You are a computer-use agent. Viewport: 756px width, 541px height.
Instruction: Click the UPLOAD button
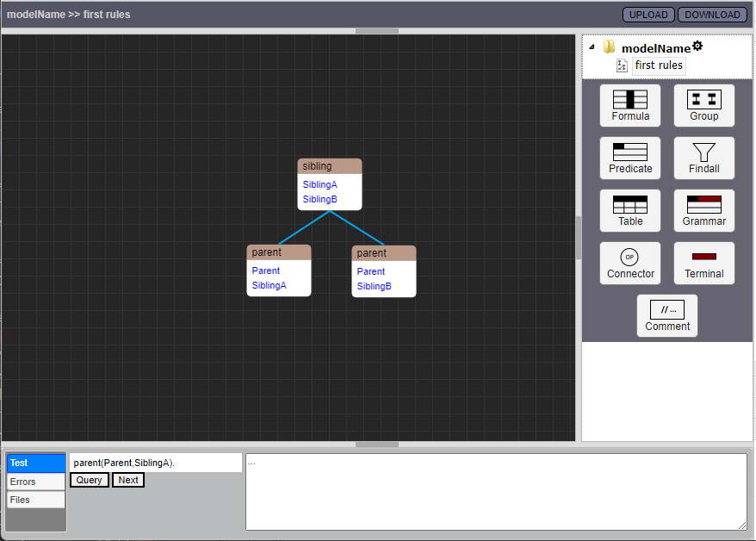click(x=648, y=15)
